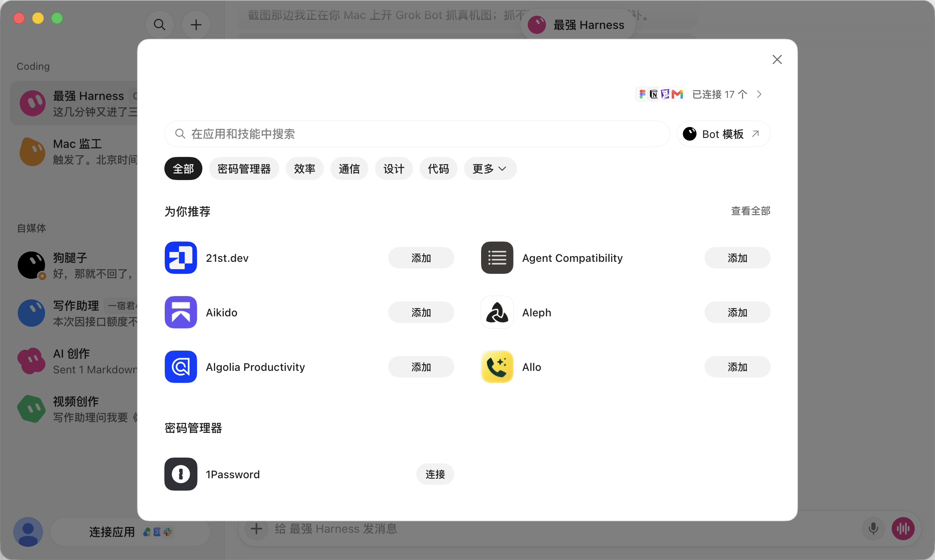This screenshot has height=560, width=935.
Task: Add the Agent Compatibility app
Action: [x=738, y=258]
